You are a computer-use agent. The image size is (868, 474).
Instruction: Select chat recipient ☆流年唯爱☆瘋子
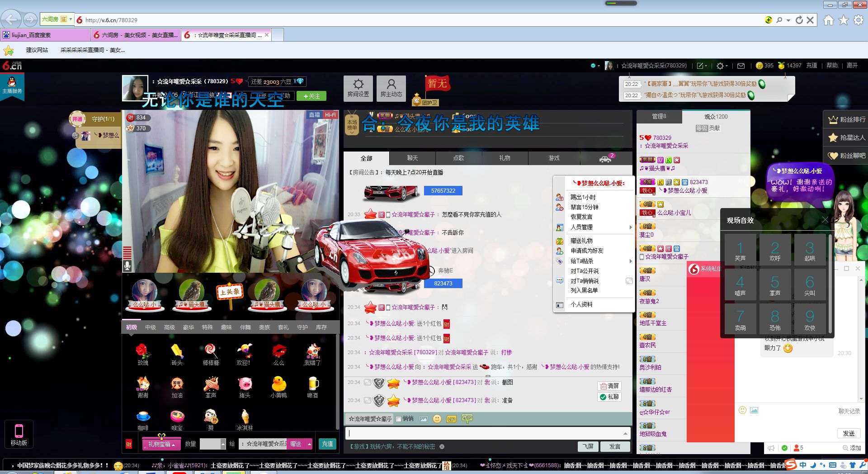click(x=370, y=419)
